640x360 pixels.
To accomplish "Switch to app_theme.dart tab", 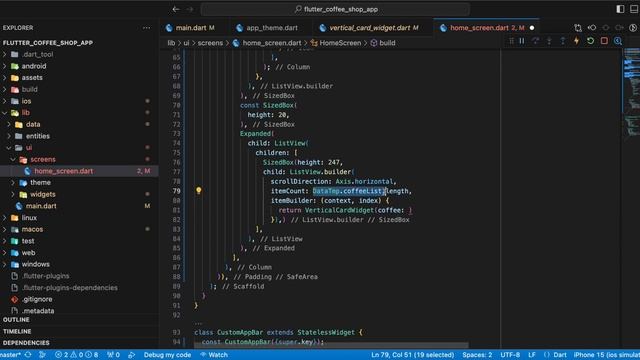I will click(x=272, y=28).
